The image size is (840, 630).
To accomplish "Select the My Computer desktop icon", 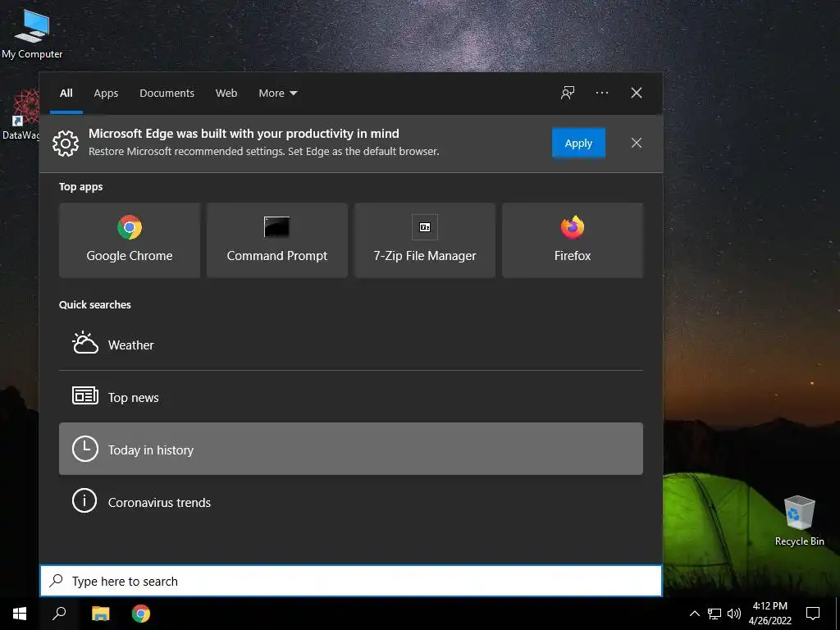I will coord(32,34).
